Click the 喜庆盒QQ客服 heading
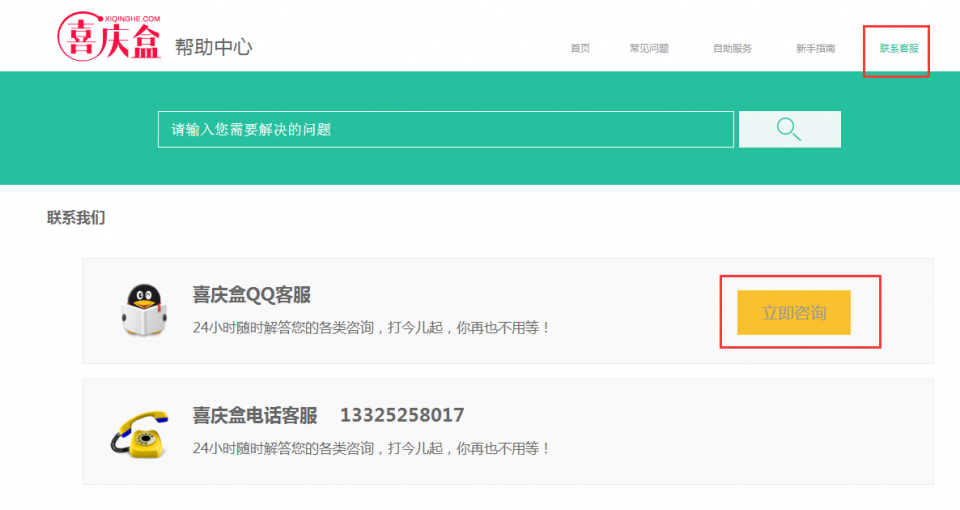Viewport: 960px width, 510px height. click(251, 294)
